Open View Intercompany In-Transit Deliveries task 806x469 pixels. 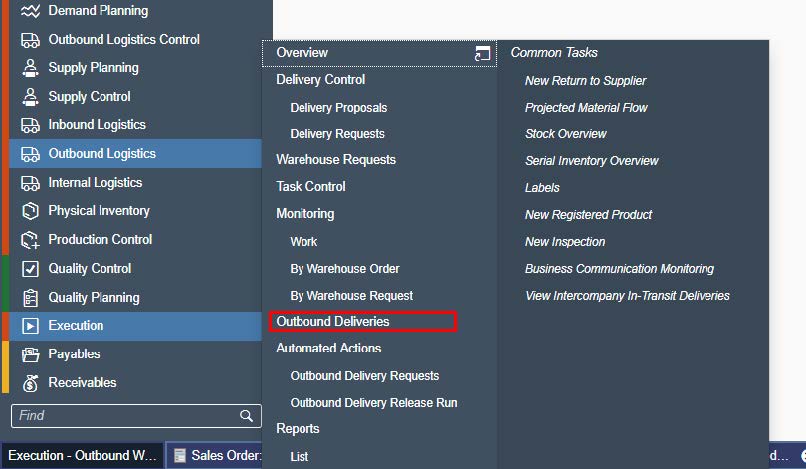(x=628, y=296)
